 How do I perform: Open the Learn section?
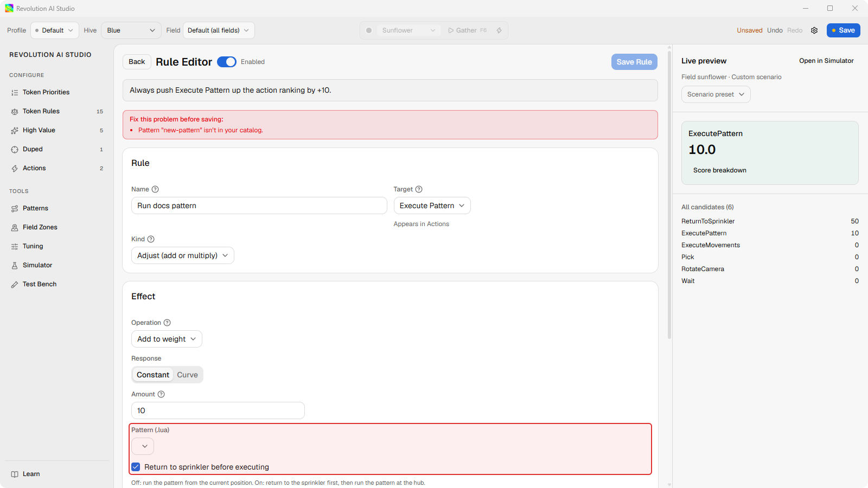click(x=56, y=474)
